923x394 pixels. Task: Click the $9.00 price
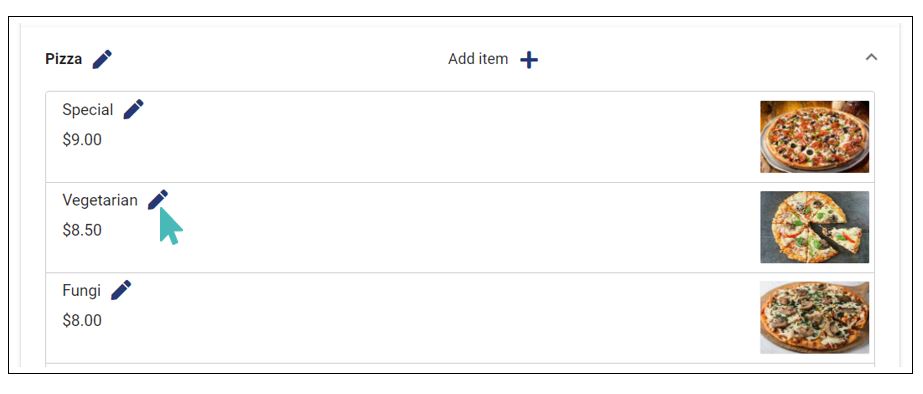coord(82,140)
